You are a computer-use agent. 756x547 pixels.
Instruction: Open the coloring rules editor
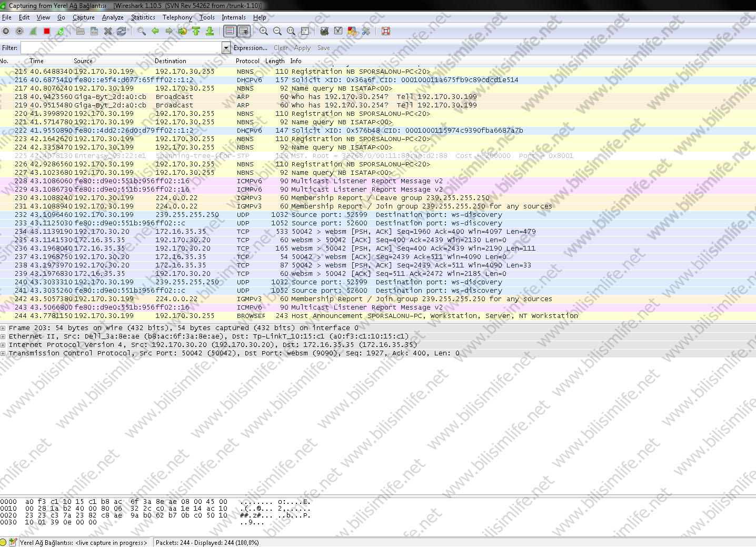(x=352, y=31)
